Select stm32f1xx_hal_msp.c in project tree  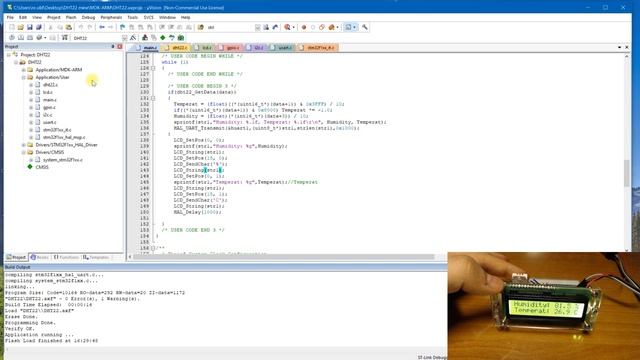click(x=64, y=137)
